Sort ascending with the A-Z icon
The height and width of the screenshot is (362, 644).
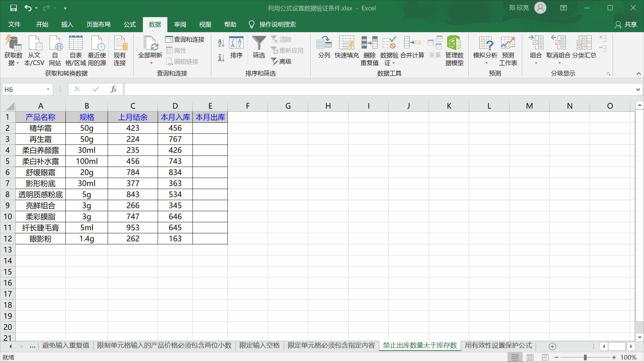point(221,43)
